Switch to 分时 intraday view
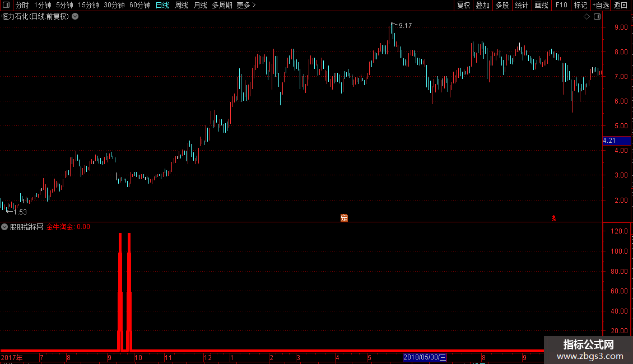633x364 pixels. pos(22,5)
